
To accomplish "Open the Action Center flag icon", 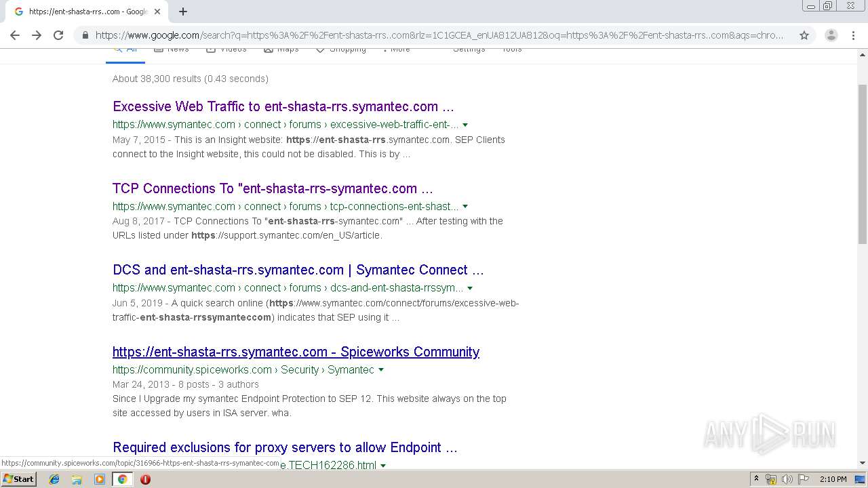I will point(803,479).
